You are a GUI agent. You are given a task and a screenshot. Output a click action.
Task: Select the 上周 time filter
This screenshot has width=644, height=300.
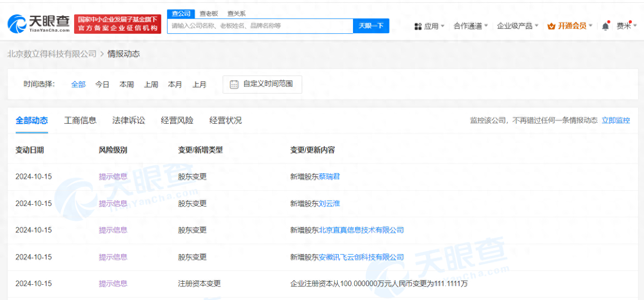coord(151,85)
